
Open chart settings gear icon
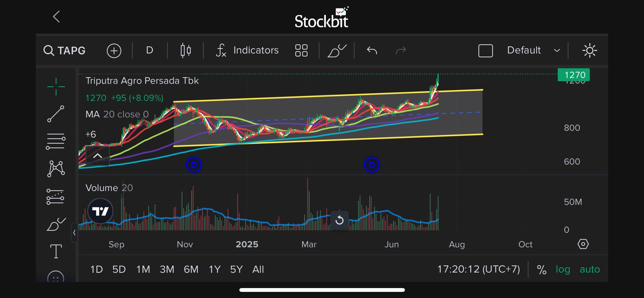tap(583, 244)
